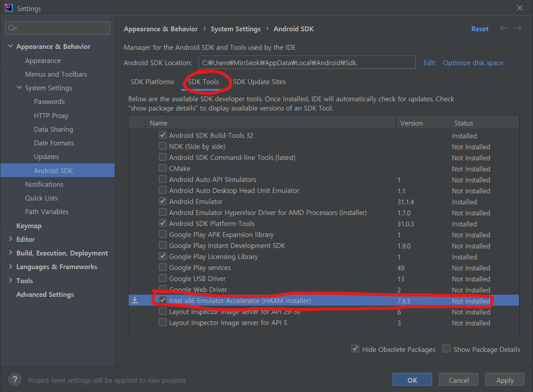
Task: Uncheck the Android Emulator checkbox
Action: pyautogui.click(x=163, y=201)
